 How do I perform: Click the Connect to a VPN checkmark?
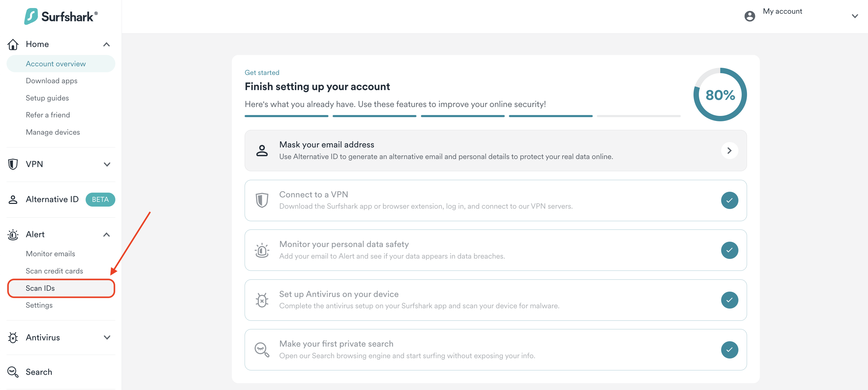(729, 201)
